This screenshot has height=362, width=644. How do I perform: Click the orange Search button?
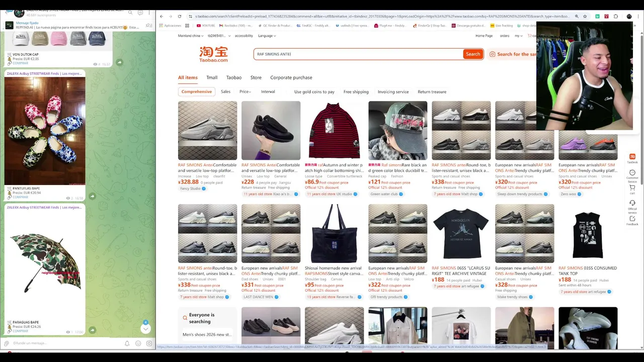pos(472,54)
